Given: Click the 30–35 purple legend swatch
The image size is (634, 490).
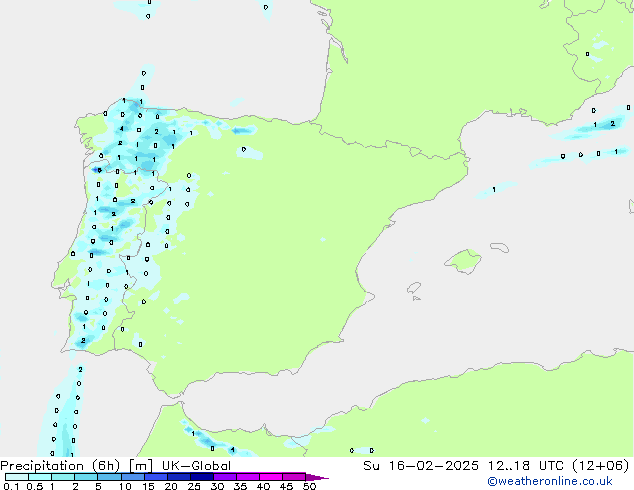Looking at the screenshot, I should [x=225, y=477].
